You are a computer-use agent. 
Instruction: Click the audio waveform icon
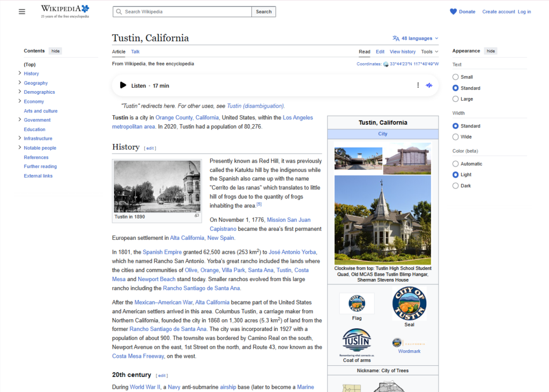[x=429, y=85]
